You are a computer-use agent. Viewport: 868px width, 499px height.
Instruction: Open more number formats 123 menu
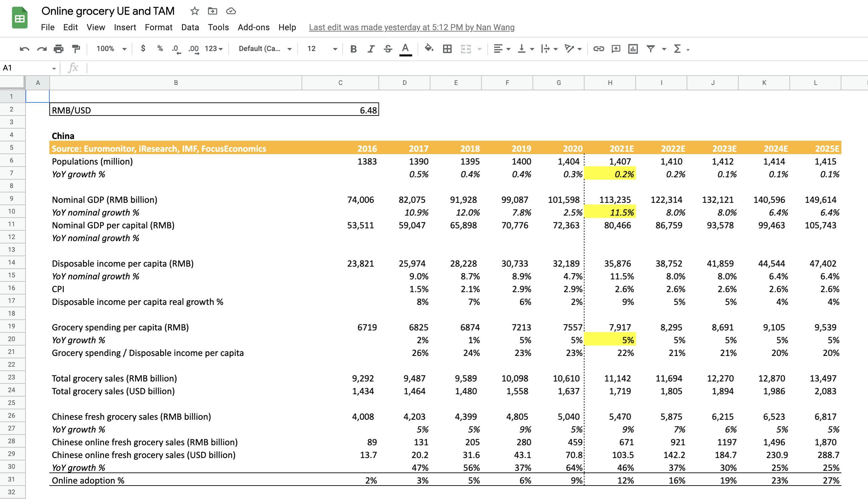[x=213, y=49]
